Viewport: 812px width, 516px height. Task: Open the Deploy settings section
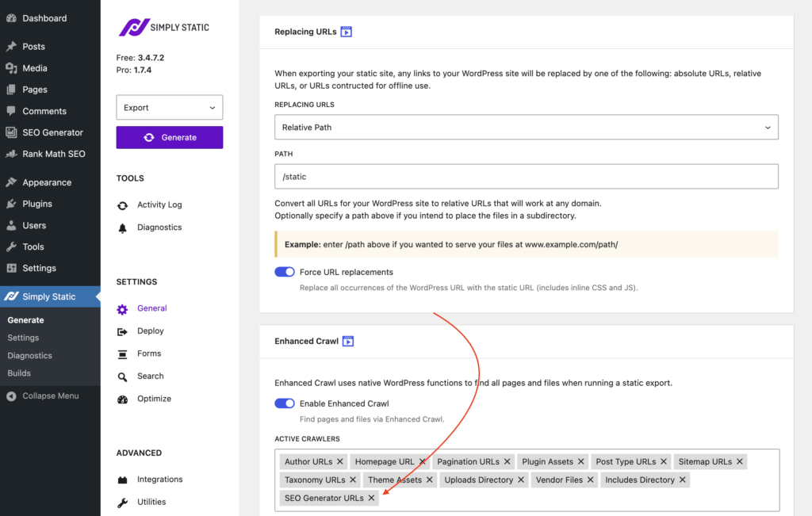point(150,331)
